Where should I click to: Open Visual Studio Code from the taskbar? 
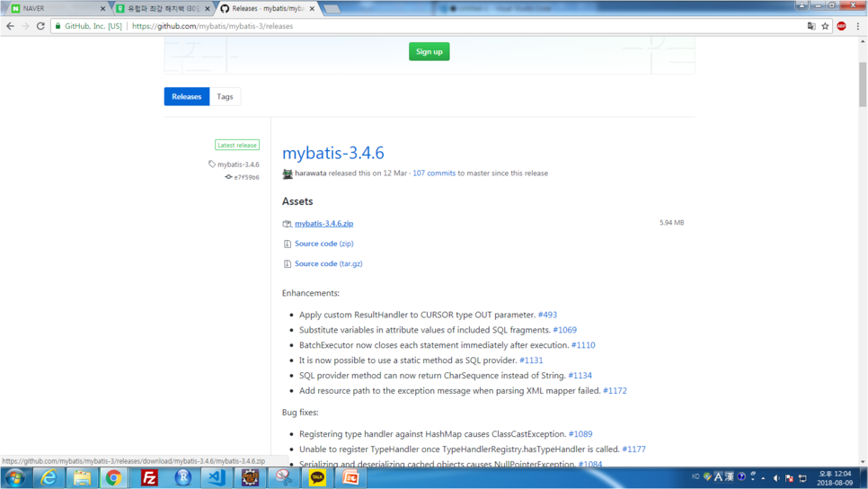(x=217, y=477)
